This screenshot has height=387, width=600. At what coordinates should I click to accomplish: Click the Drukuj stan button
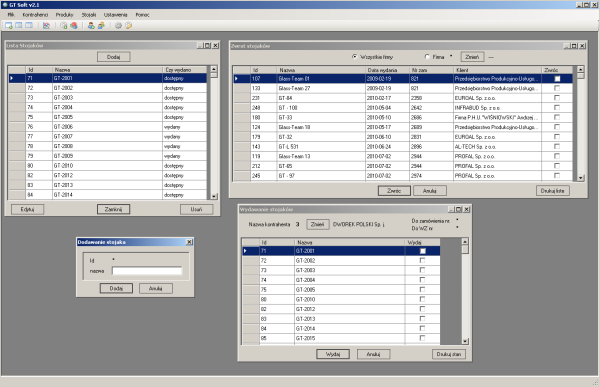tap(449, 354)
